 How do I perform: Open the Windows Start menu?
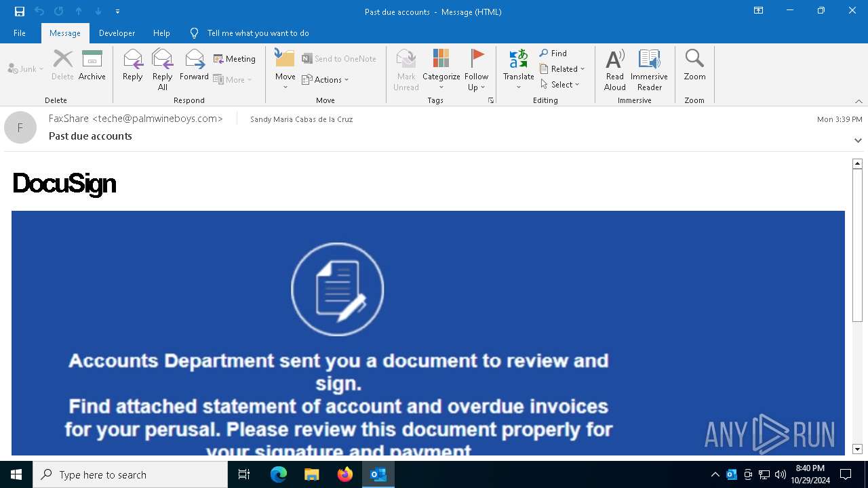(16, 474)
